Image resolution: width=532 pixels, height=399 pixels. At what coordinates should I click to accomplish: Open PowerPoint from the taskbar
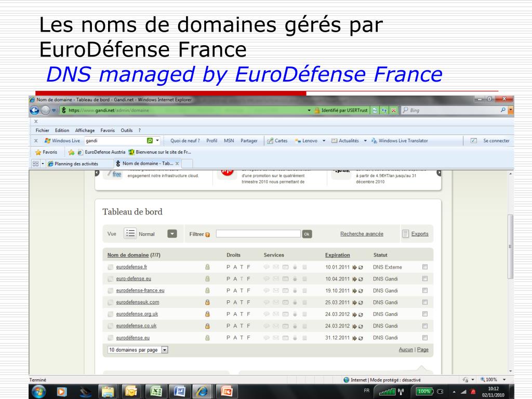tap(227, 392)
